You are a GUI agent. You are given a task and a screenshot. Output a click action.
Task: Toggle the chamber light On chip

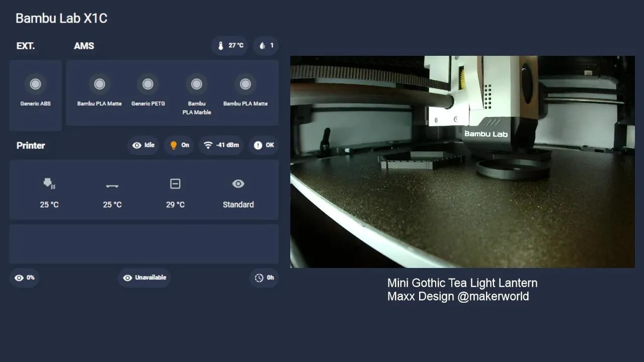(179, 145)
